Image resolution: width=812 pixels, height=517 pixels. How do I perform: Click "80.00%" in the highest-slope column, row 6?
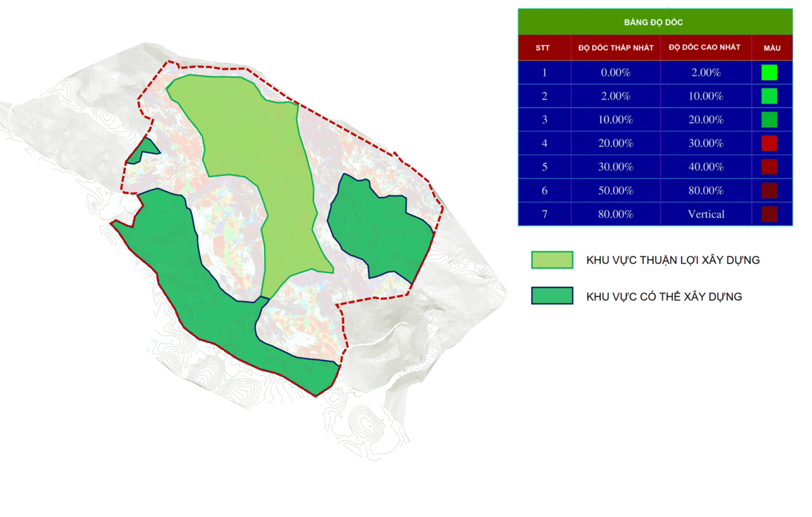coord(706,191)
